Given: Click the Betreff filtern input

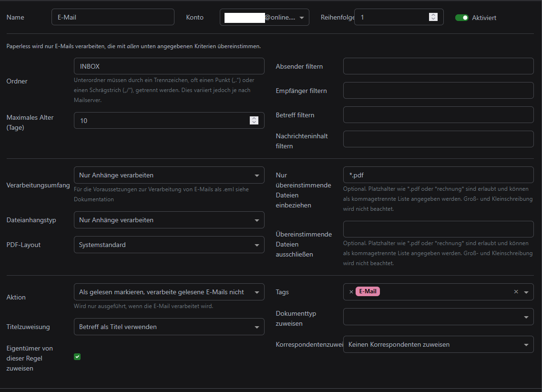Looking at the screenshot, I should [438, 115].
